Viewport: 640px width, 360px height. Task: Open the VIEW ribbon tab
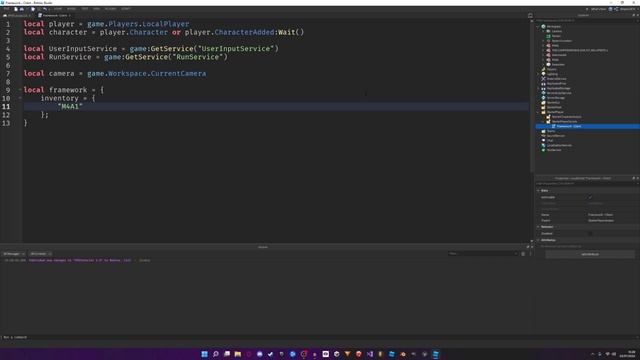click(x=96, y=9)
